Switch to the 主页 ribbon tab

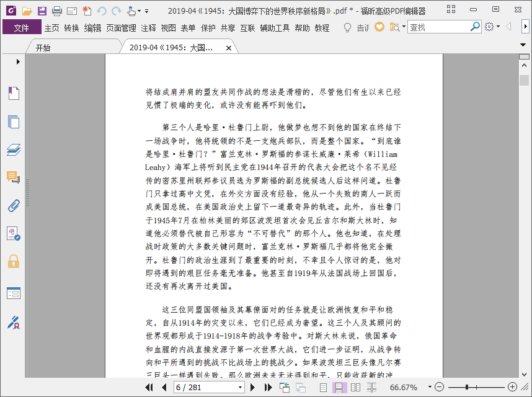[x=52, y=28]
